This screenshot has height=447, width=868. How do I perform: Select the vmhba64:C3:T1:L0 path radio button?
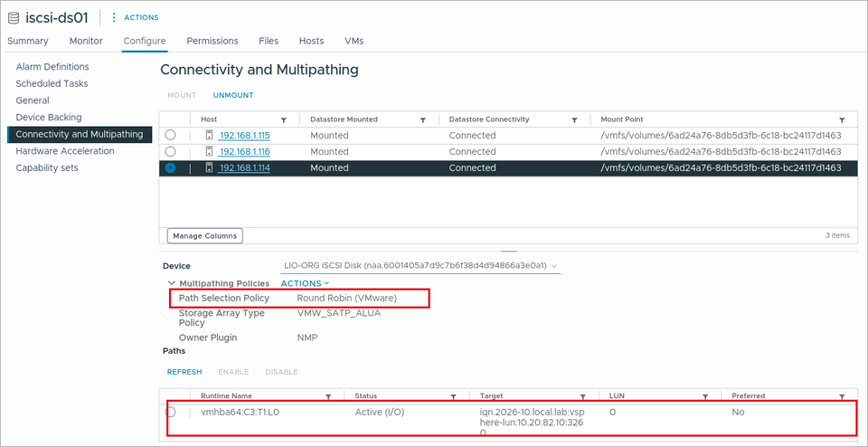[x=171, y=412]
